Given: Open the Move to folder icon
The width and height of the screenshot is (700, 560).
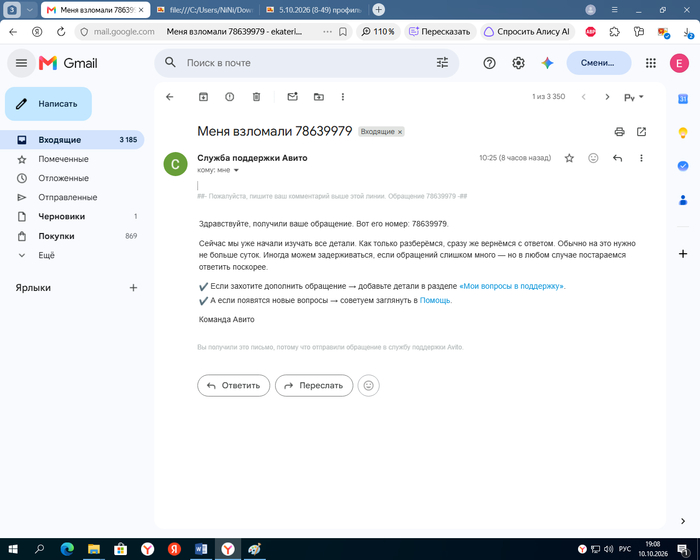Looking at the screenshot, I should 319,97.
